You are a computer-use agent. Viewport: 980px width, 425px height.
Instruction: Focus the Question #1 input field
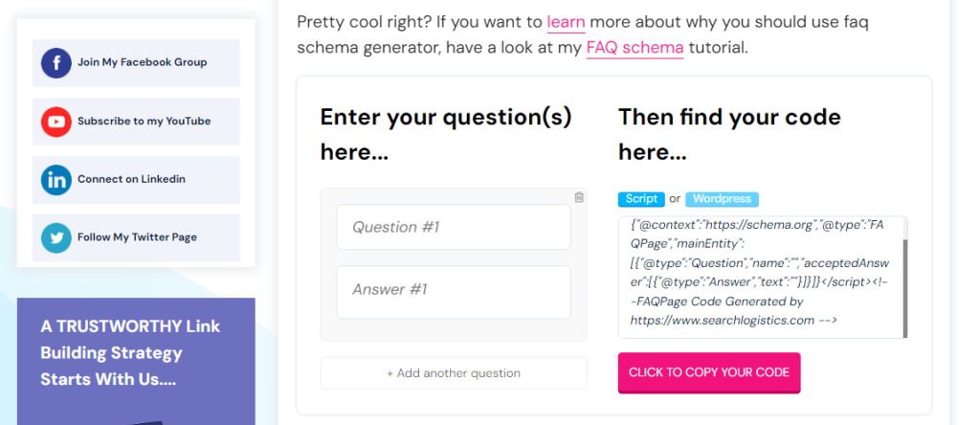point(454,227)
